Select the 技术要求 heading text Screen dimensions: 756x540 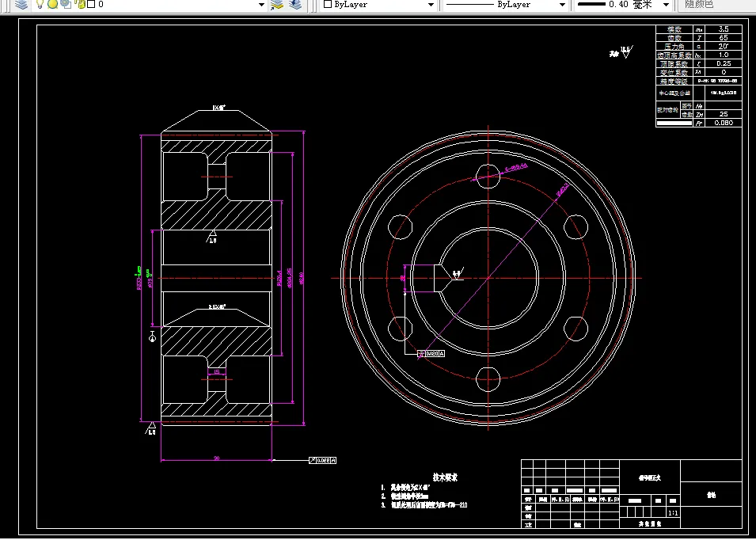tap(445, 477)
